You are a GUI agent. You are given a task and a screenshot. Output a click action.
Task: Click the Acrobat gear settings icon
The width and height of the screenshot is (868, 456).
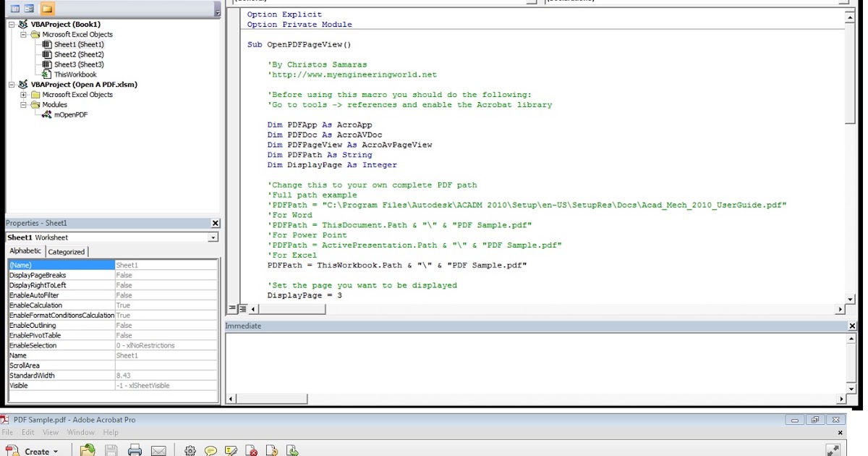pyautogui.click(x=190, y=450)
